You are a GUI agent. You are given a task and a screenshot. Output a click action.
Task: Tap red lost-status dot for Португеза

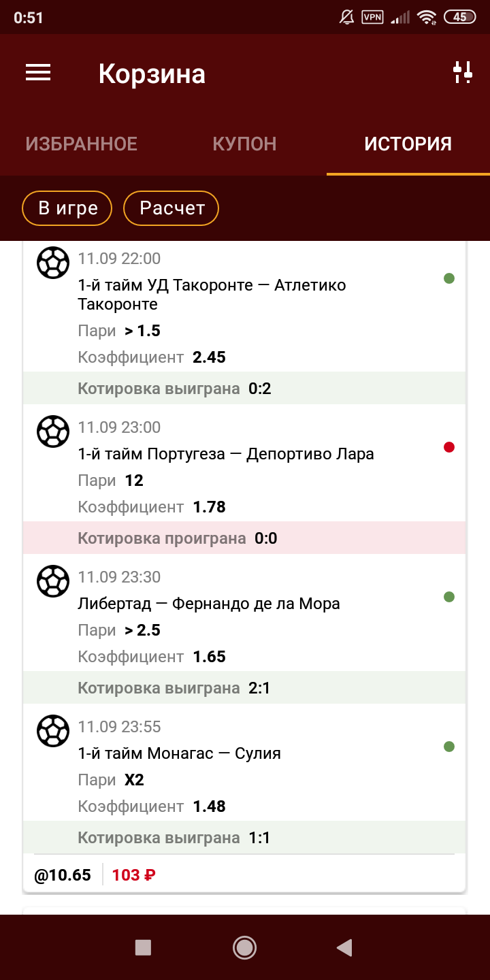click(449, 447)
